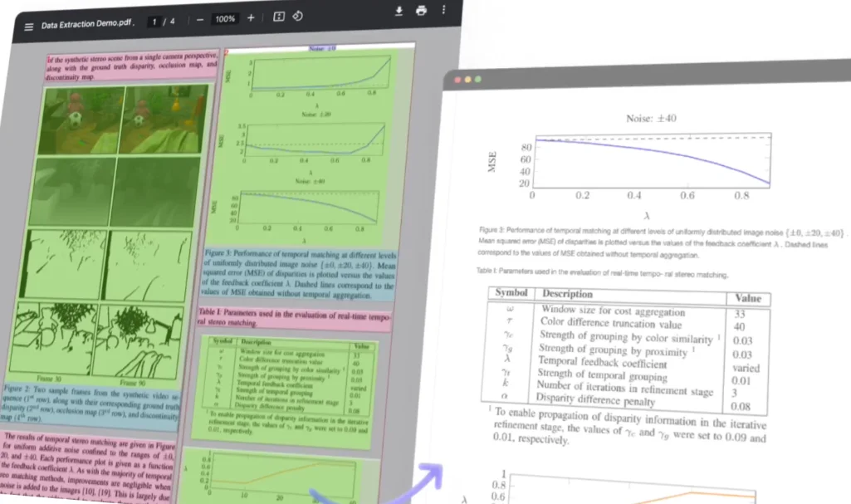Click 'Disparity difference penalty' in right window
851x504 pixels.
tap(595, 399)
